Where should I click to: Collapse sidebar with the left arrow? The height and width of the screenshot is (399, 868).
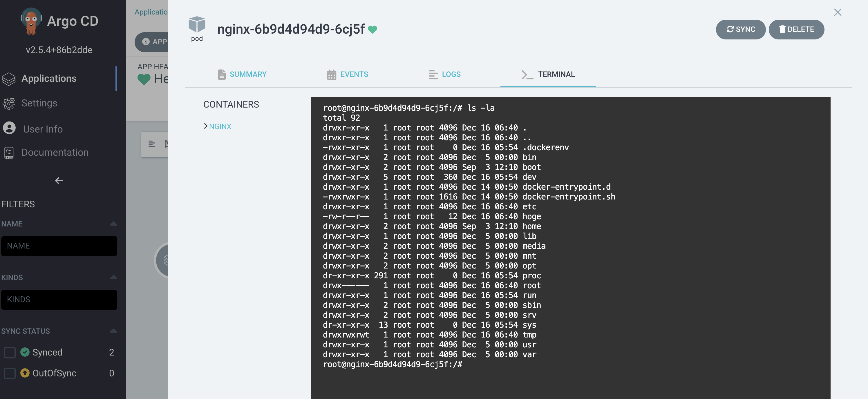tap(59, 181)
